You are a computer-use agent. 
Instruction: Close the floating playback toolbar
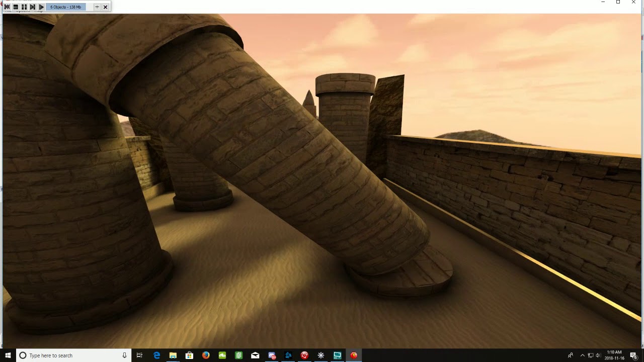[x=105, y=7]
